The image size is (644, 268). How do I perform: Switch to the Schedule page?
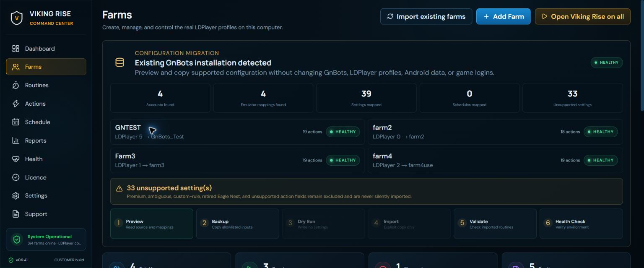(x=46, y=122)
